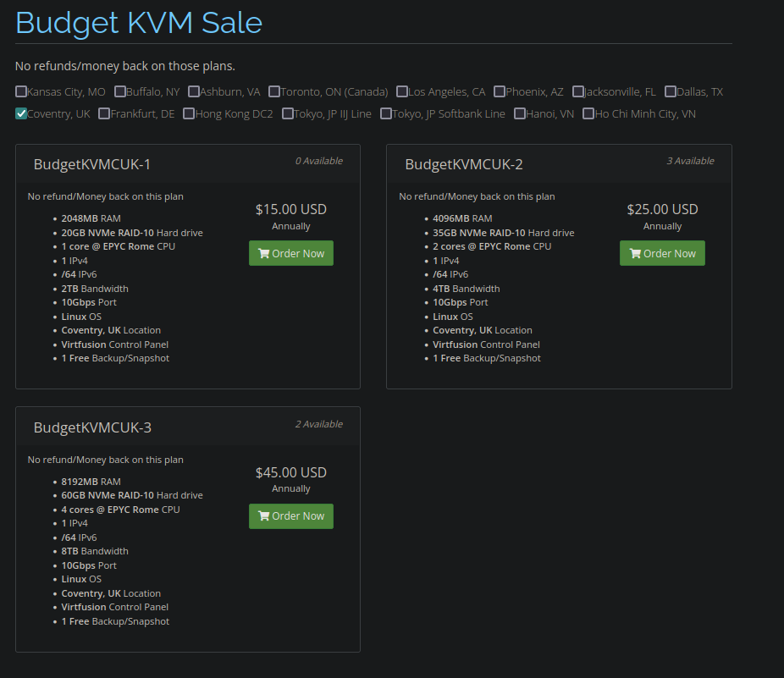Select the Ashburn, VA checkbox

pyautogui.click(x=194, y=91)
